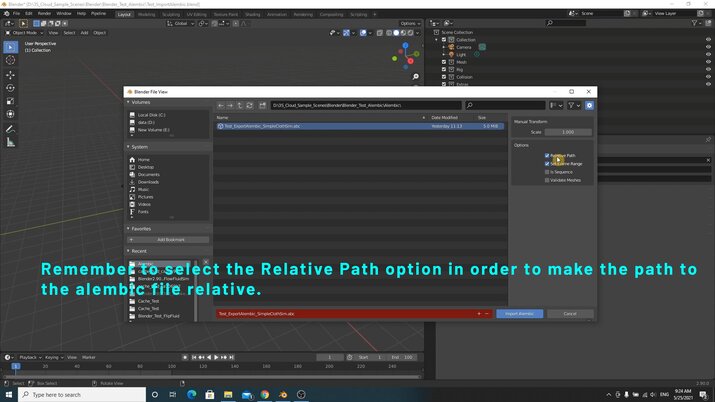Toggle Camera row visibility eye in outliner
The height and width of the screenshot is (402, 715).
708,47
